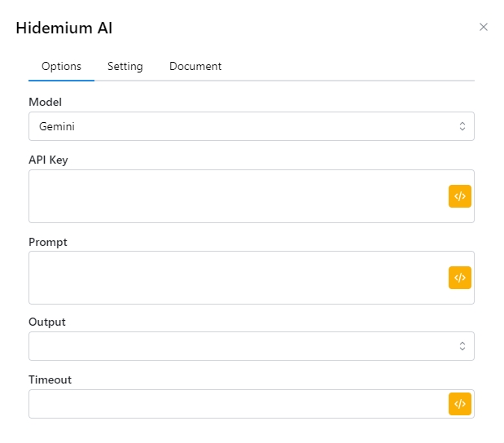The height and width of the screenshot is (443, 504).
Task: Open the Setting tab
Action: point(125,67)
